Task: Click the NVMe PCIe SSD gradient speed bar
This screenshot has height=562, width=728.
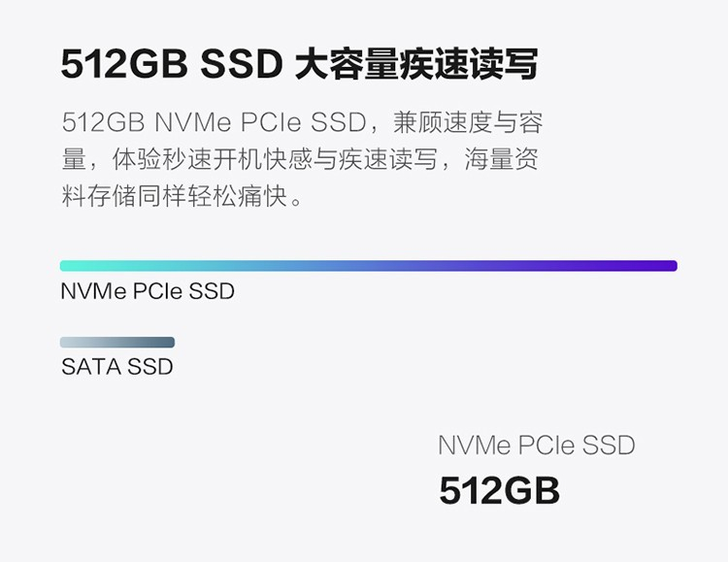Action: click(369, 266)
